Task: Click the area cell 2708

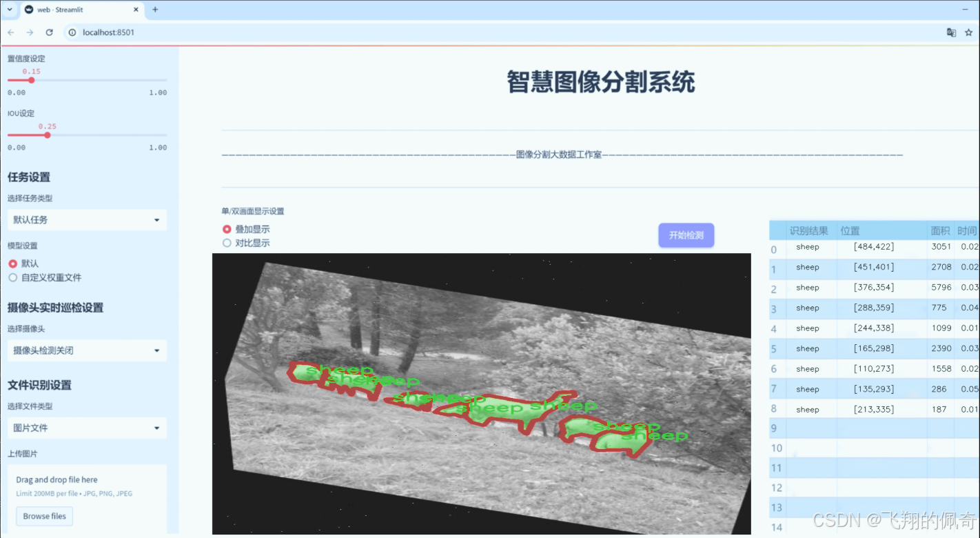Action: 941,267
